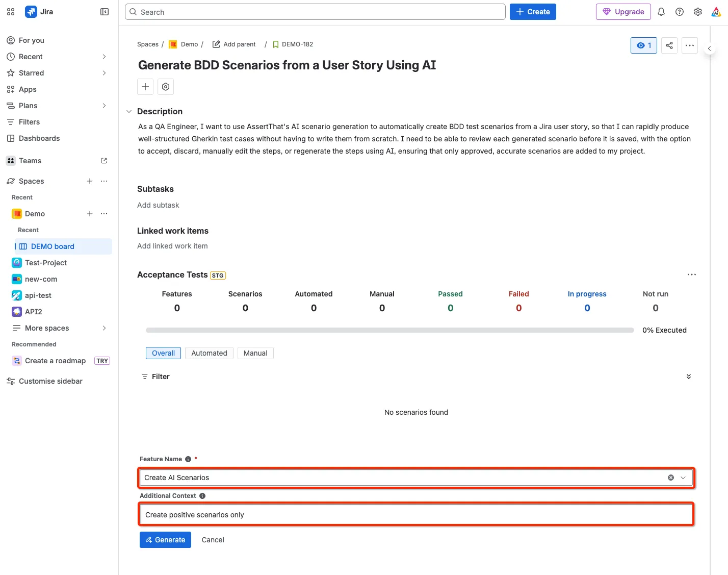This screenshot has width=728, height=575.
Task: Expand the Filter section double chevron
Action: coord(689,377)
